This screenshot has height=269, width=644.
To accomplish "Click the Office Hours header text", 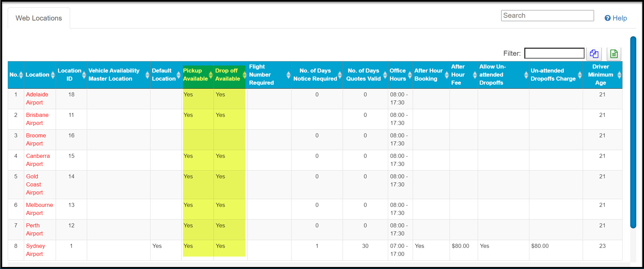I will 398,75.
